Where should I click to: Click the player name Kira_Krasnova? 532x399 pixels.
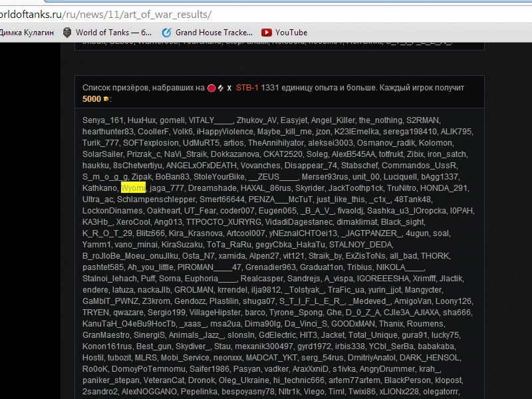[x=196, y=233]
